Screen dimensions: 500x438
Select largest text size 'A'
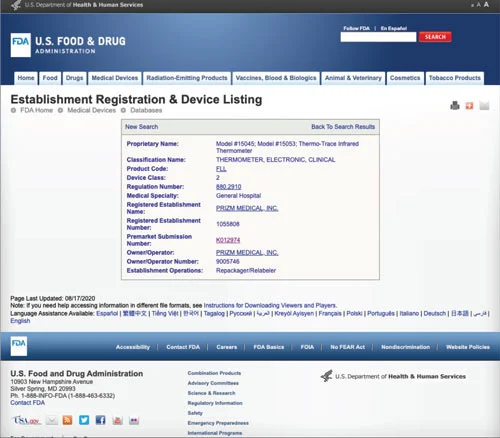pyautogui.click(x=486, y=4)
